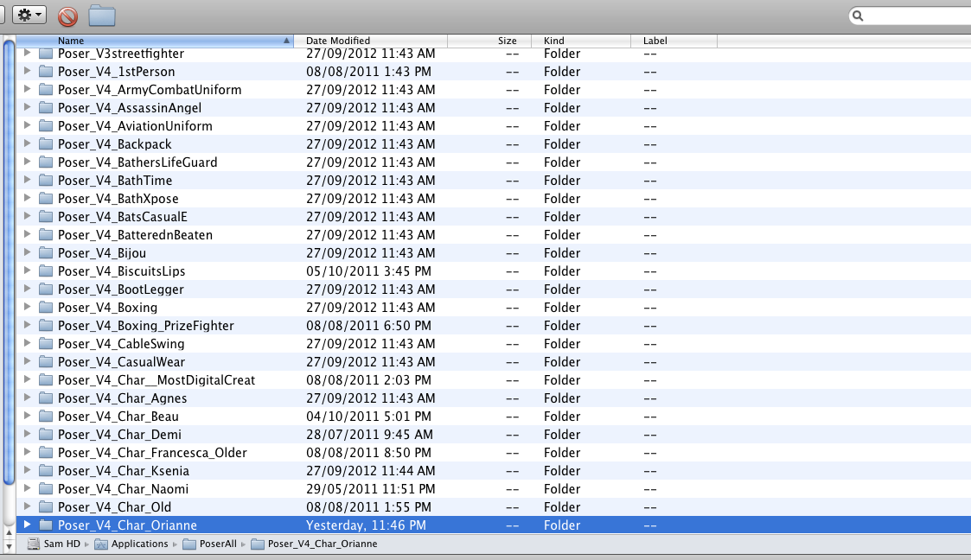Click folder icon of Poser_V4_Char_Agnes

pos(45,398)
